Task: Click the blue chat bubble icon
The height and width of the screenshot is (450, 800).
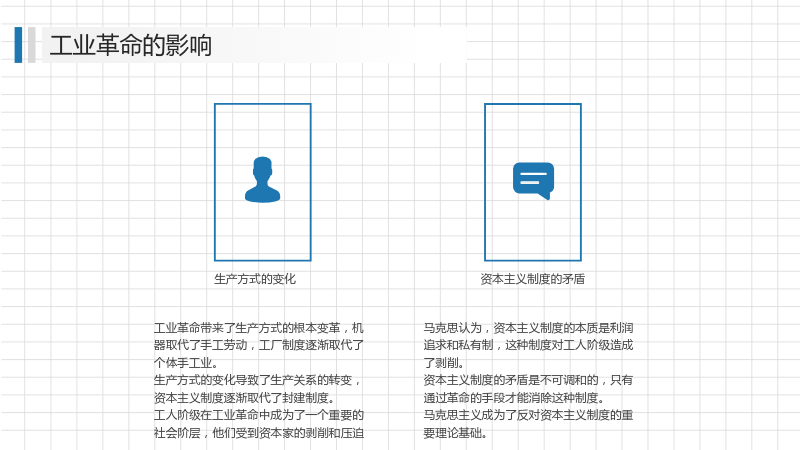Action: (x=533, y=181)
